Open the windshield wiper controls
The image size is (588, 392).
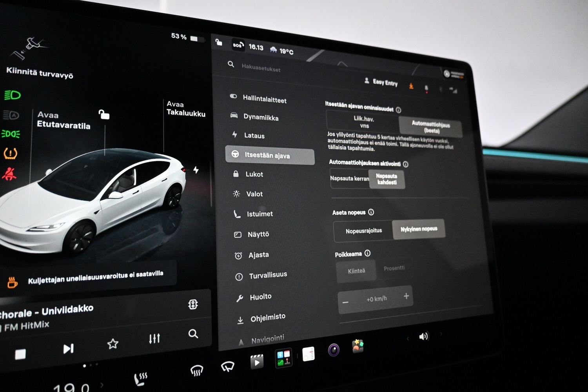click(227, 367)
